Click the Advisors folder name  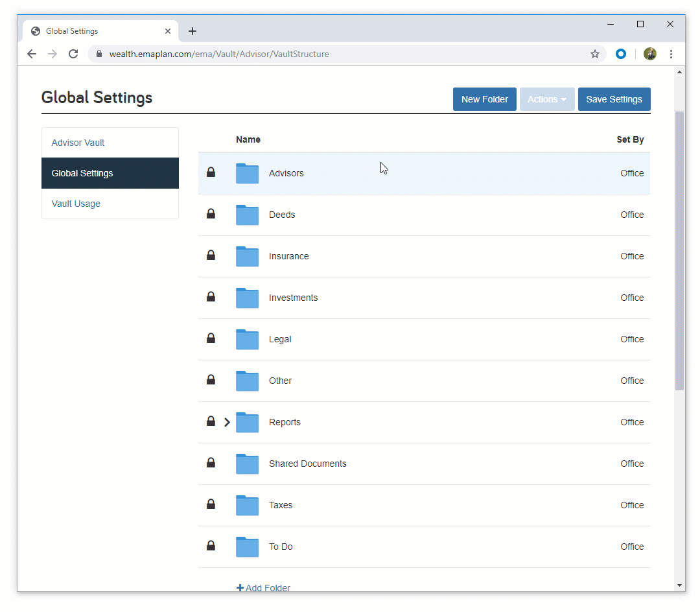point(286,173)
